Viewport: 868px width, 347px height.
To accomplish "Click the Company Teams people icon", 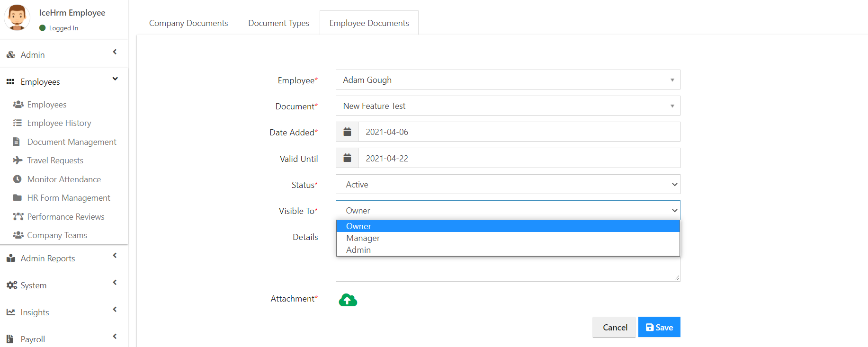I will click(18, 235).
